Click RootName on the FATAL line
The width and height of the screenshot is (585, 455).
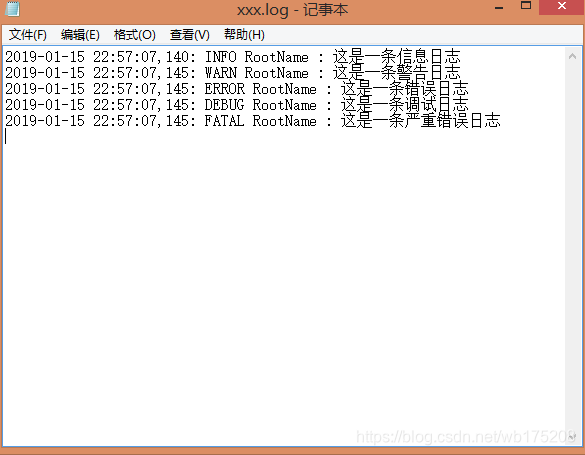pyautogui.click(x=285, y=121)
